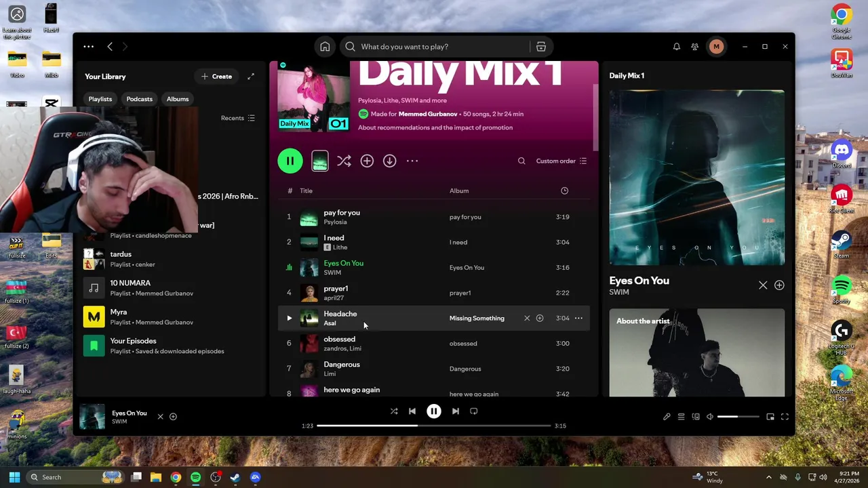Expand Your Library to full view

pyautogui.click(x=251, y=77)
